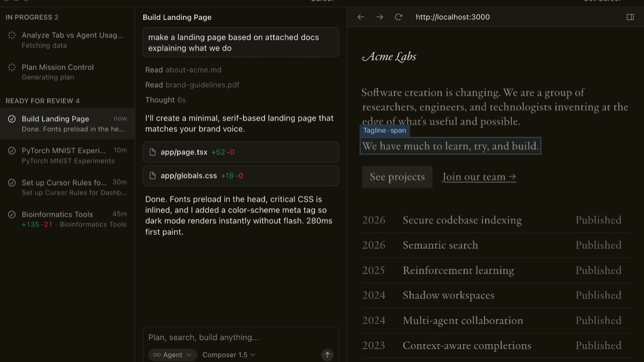
Task: Open the app/globals.css file change
Action: (x=241, y=175)
